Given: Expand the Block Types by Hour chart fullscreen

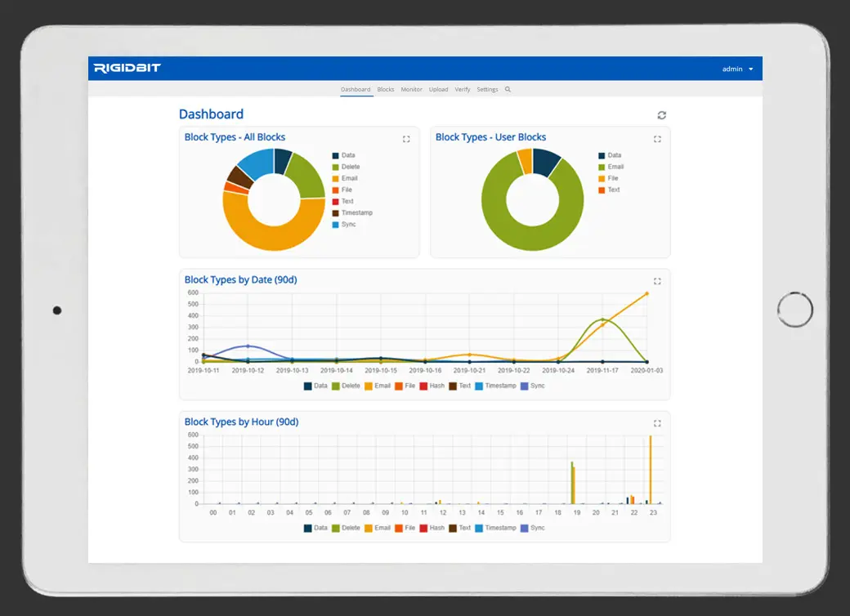Looking at the screenshot, I should click(657, 423).
